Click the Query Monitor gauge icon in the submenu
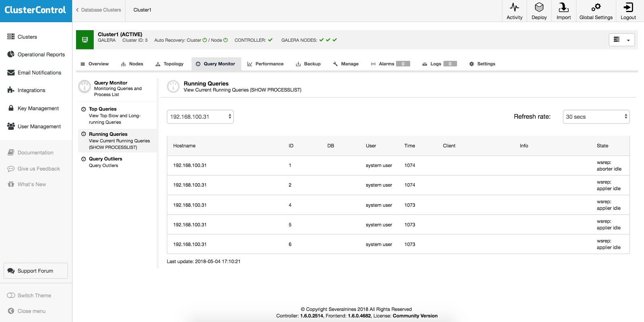The width and height of the screenshot is (644, 322). point(85,86)
